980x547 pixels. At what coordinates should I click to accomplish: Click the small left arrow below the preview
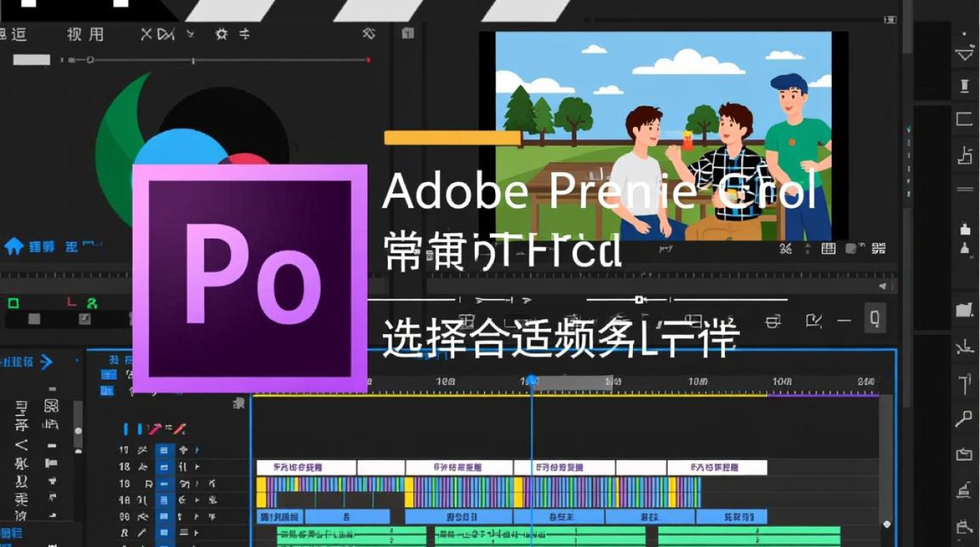(884, 286)
